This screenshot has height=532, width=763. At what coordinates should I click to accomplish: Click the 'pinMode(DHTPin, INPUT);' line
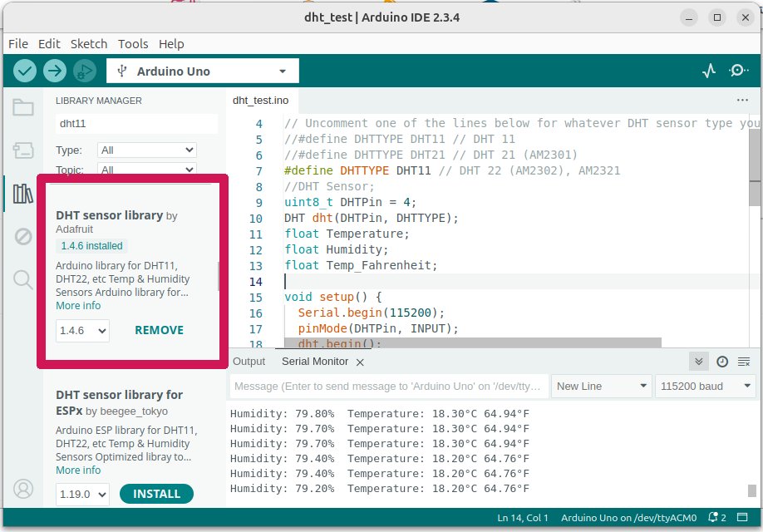click(x=378, y=328)
